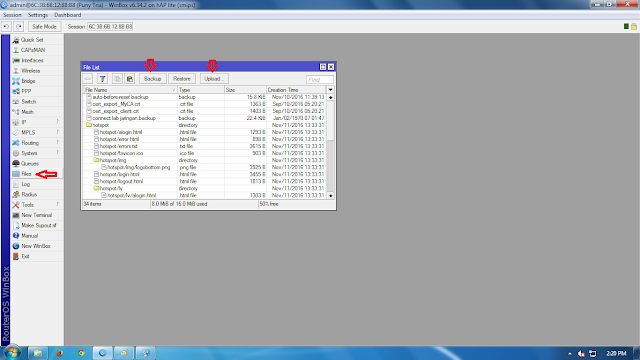Open the Radius menu
Image resolution: width=640 pixels, height=360 pixels.
click(x=29, y=195)
